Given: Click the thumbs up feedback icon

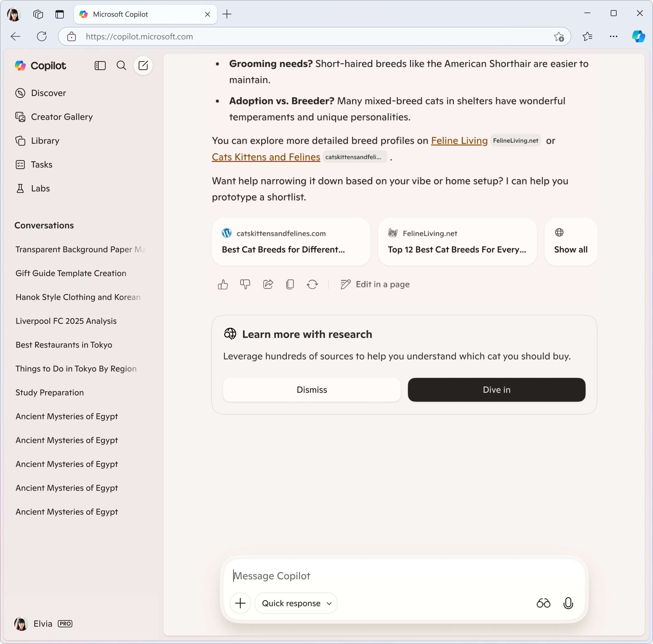Looking at the screenshot, I should point(223,284).
